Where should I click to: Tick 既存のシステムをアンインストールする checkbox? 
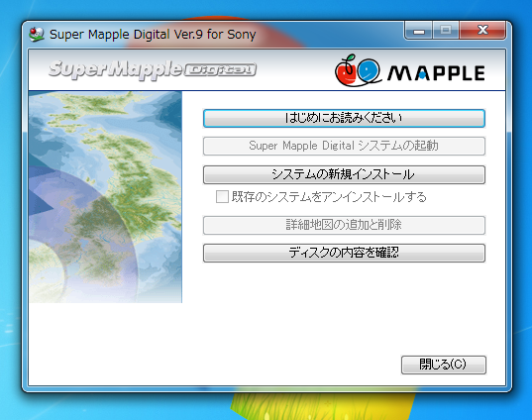pyautogui.click(x=222, y=197)
